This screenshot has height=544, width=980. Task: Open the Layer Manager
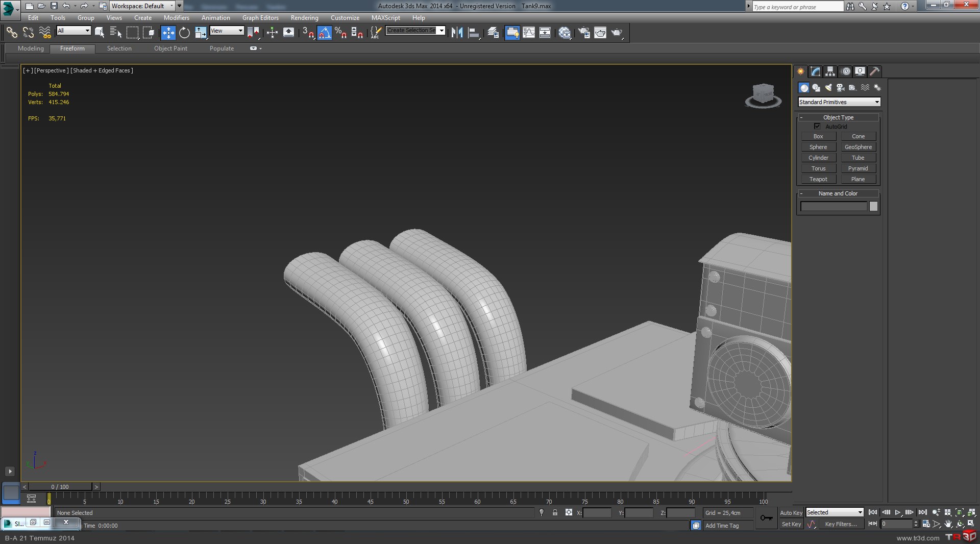tap(493, 33)
